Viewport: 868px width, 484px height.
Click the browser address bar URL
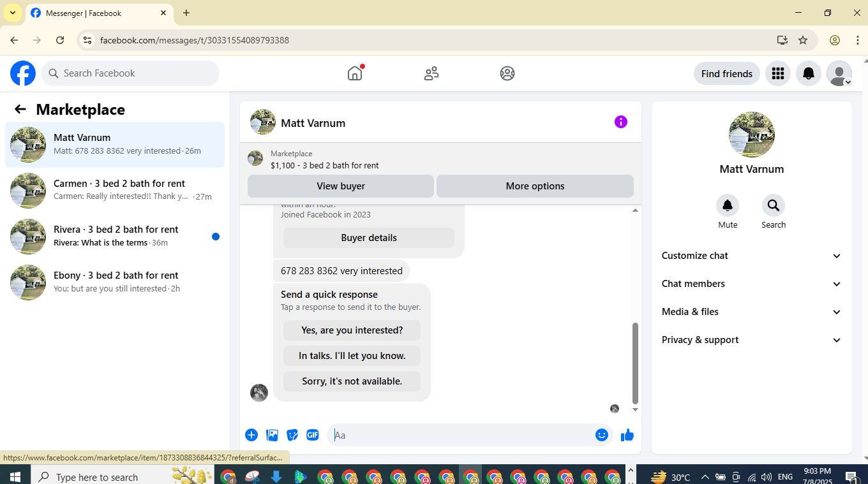click(195, 40)
